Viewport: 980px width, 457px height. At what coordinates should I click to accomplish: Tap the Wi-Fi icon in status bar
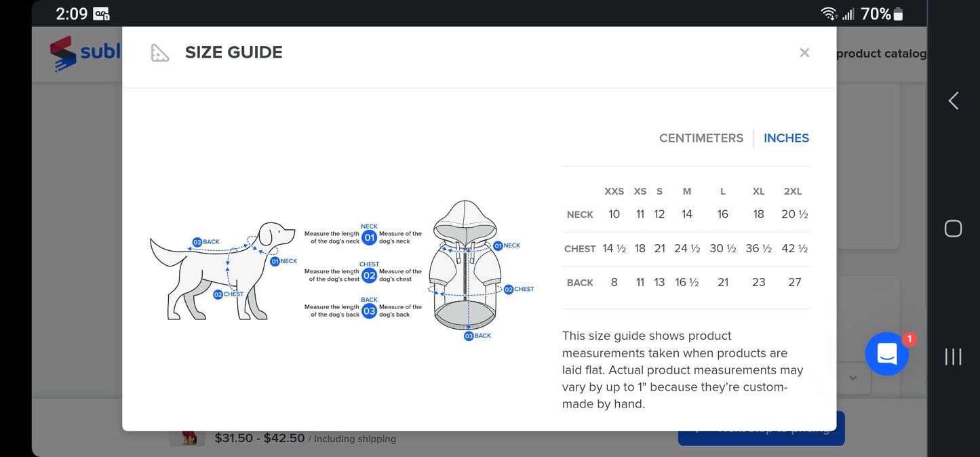[x=828, y=14]
